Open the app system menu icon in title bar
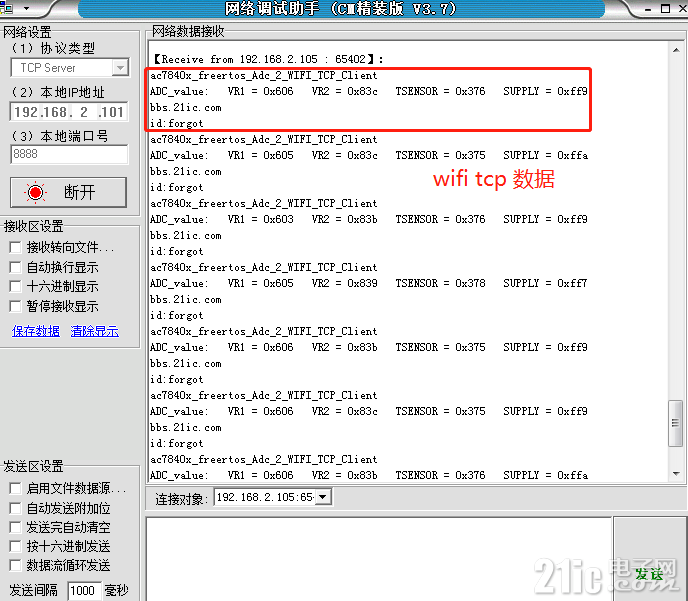This screenshot has width=688, height=601. (x=6, y=7)
